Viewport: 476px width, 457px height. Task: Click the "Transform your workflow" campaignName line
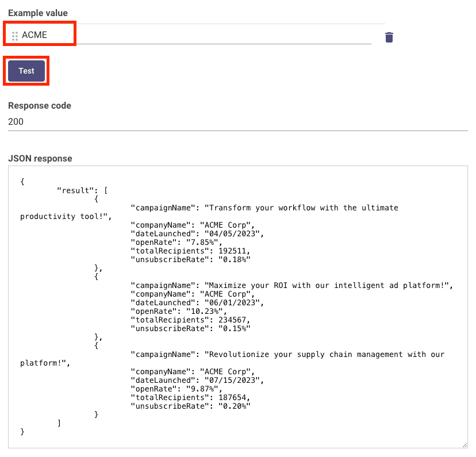(264, 208)
